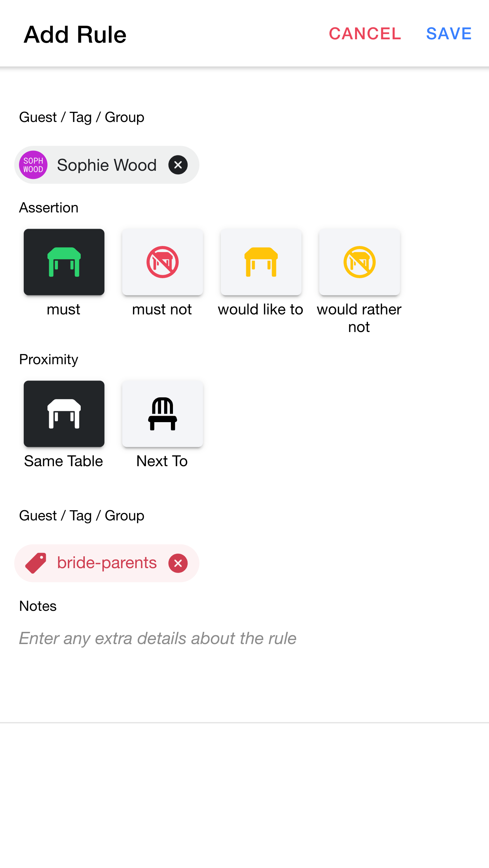
Task: Choose the red 'must not' assertion icon
Action: tap(162, 262)
